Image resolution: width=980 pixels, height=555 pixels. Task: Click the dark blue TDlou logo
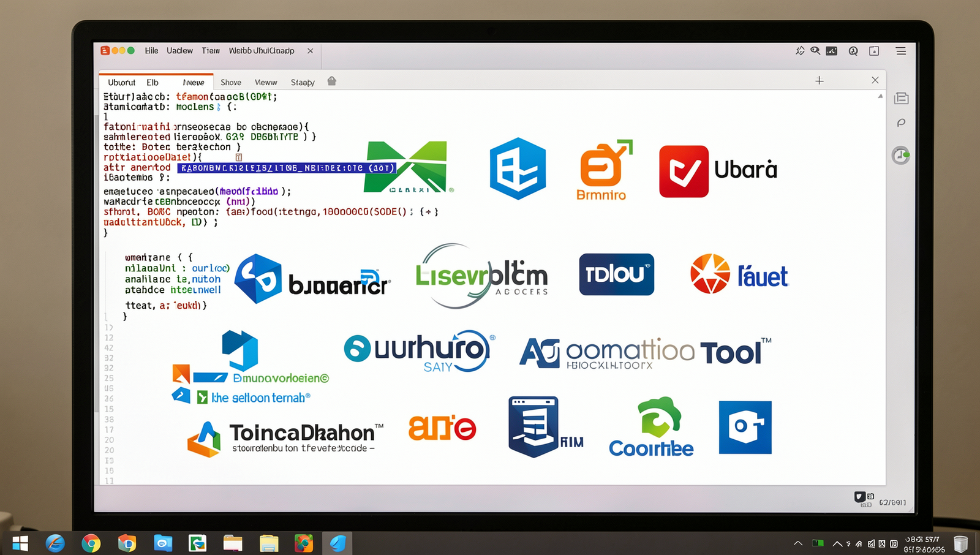pos(616,274)
